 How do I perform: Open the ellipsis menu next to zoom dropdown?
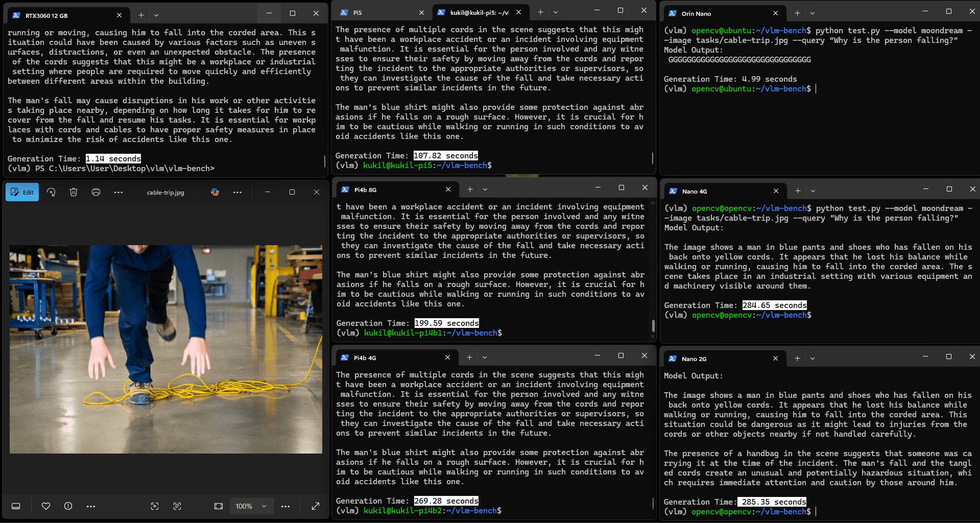point(285,506)
